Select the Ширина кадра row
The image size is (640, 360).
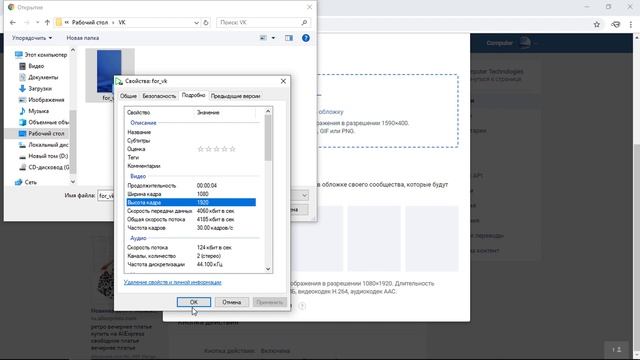191,194
